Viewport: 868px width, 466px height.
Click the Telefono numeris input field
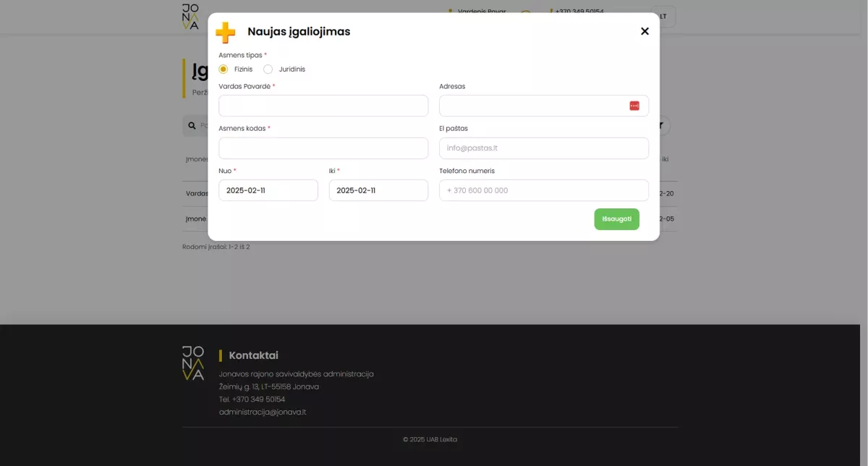544,190
